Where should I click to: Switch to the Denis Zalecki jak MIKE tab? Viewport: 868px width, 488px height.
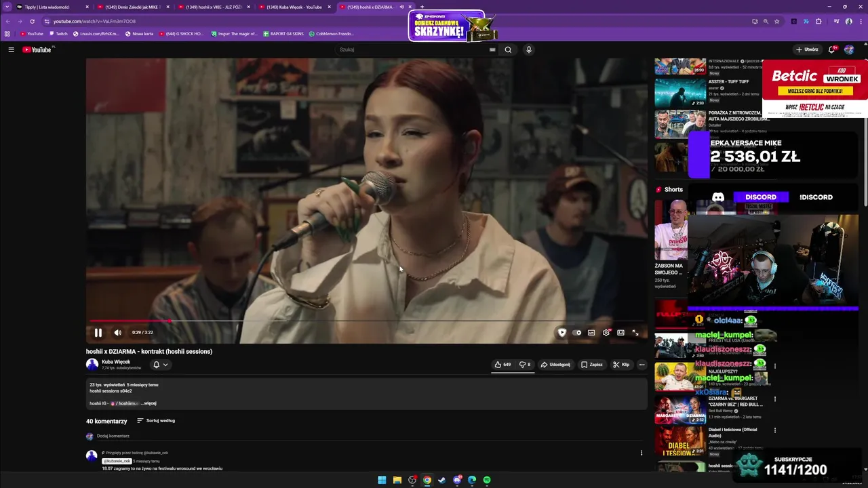click(x=133, y=7)
